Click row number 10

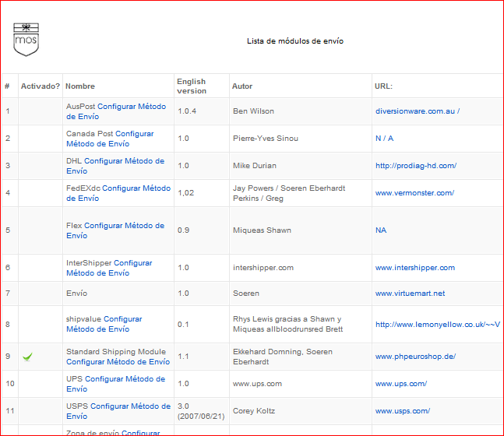point(10,384)
